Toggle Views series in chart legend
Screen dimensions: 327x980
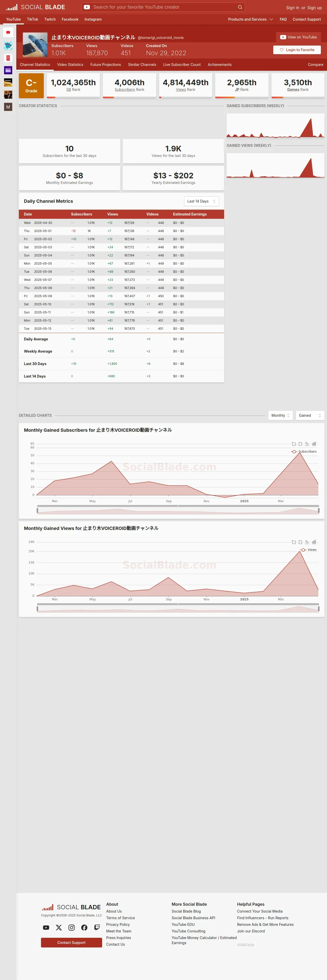(308, 550)
